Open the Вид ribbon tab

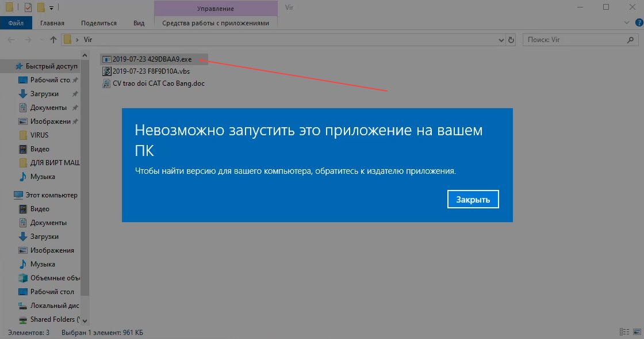[x=139, y=23]
